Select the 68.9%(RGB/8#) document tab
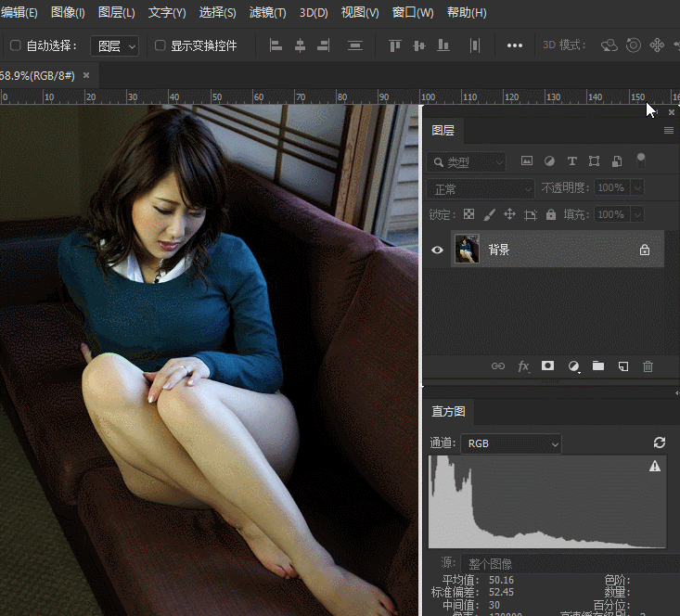The width and height of the screenshot is (680, 616). click(x=37, y=76)
